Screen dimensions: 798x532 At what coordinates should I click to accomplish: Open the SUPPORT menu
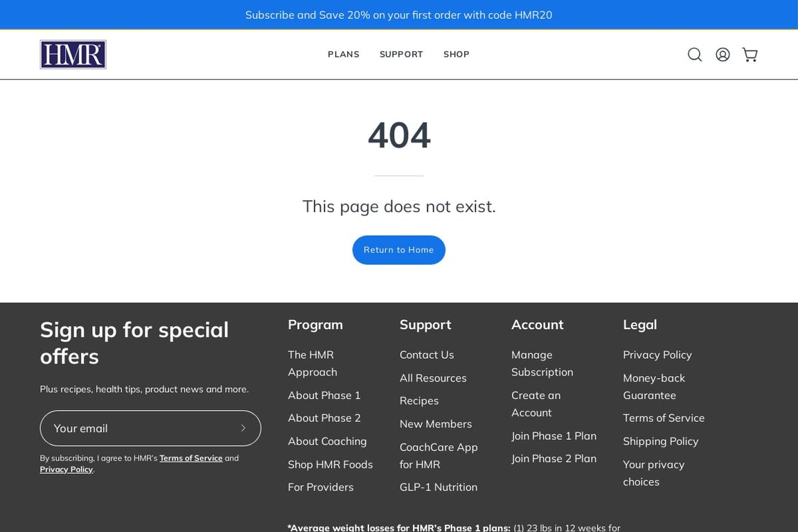[401, 55]
